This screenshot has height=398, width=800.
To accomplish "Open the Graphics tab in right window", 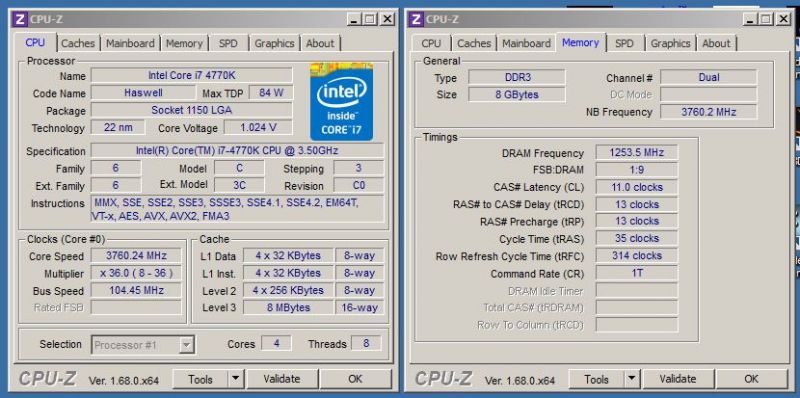I will coord(670,43).
